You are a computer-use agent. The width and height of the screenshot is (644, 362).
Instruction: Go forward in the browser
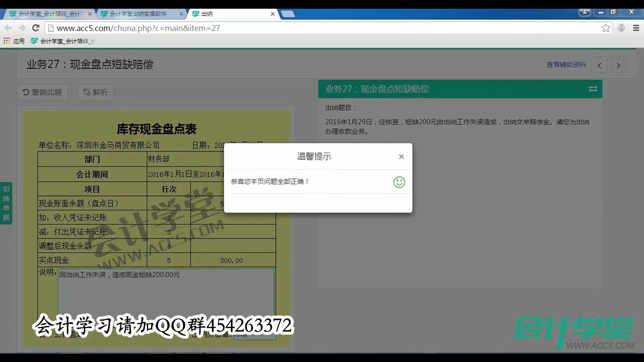[22, 28]
